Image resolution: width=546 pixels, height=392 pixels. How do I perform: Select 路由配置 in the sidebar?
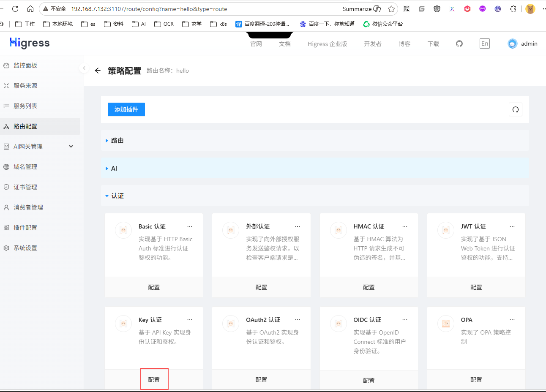40,126
